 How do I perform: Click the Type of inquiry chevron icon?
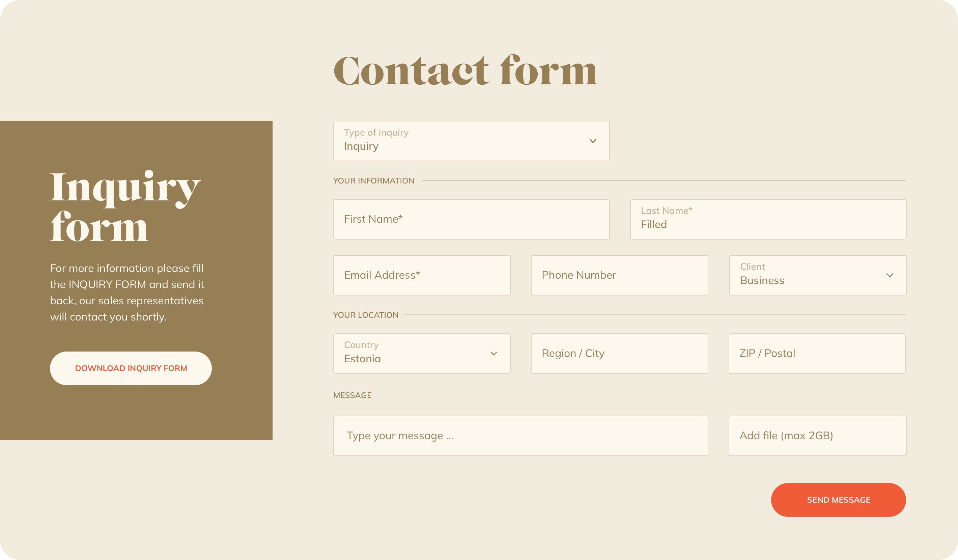(x=593, y=141)
